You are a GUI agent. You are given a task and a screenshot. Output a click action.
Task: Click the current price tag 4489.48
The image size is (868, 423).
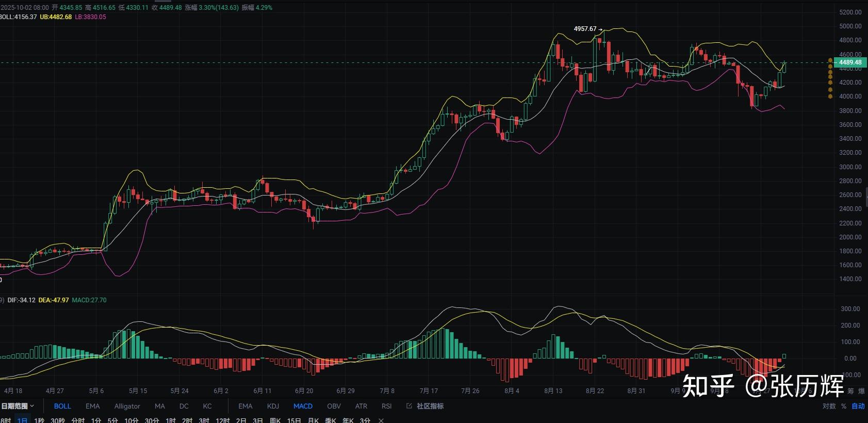coord(849,62)
